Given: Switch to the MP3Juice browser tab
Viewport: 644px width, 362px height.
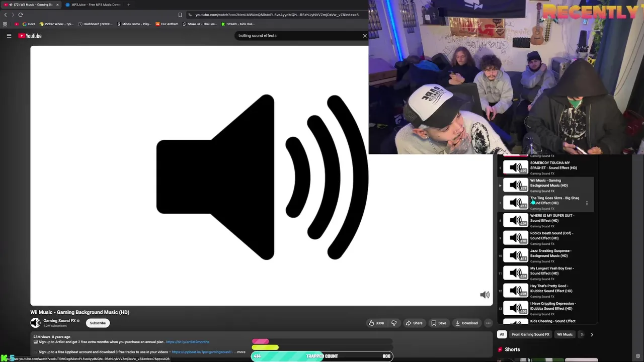Looking at the screenshot, I should click(93, 5).
